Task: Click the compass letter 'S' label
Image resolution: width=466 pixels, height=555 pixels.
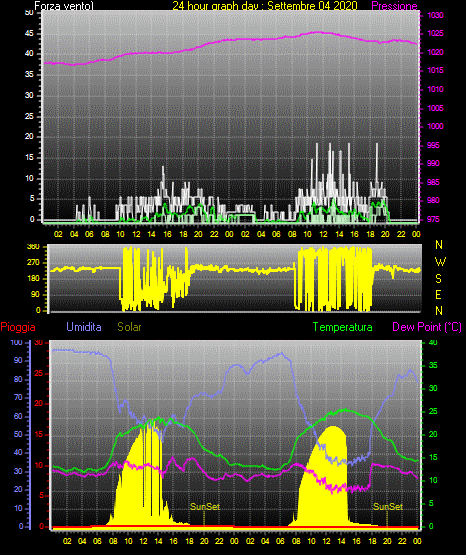Action: tap(438, 279)
